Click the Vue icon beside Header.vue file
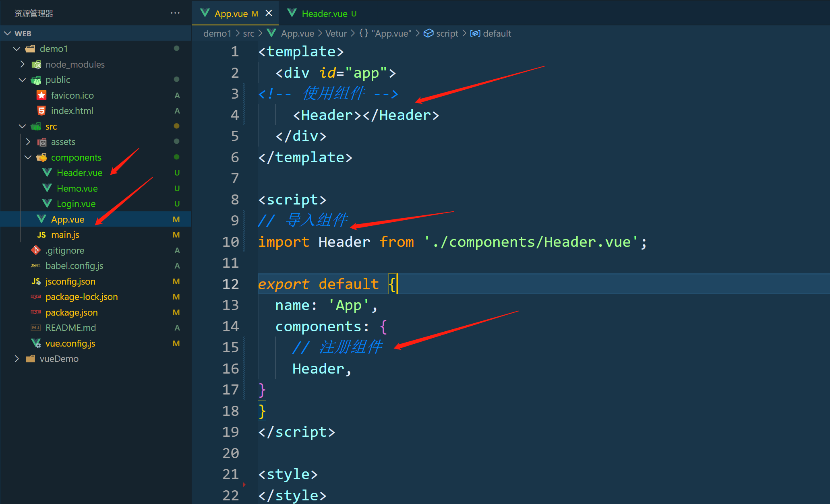 tap(47, 173)
